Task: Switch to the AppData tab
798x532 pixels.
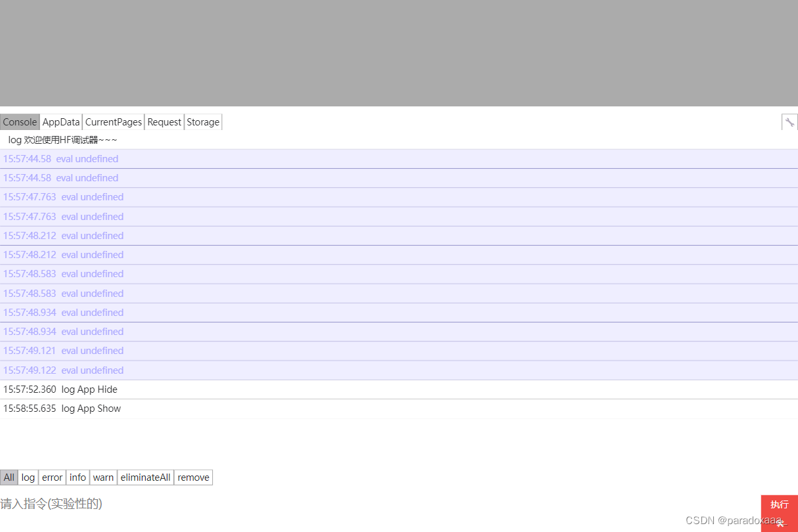Action: [60, 122]
